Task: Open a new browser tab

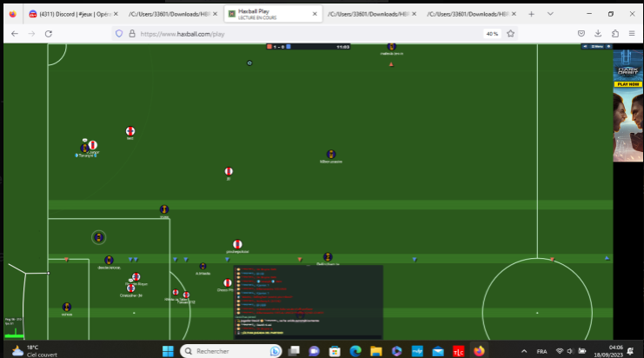Action: [x=531, y=14]
